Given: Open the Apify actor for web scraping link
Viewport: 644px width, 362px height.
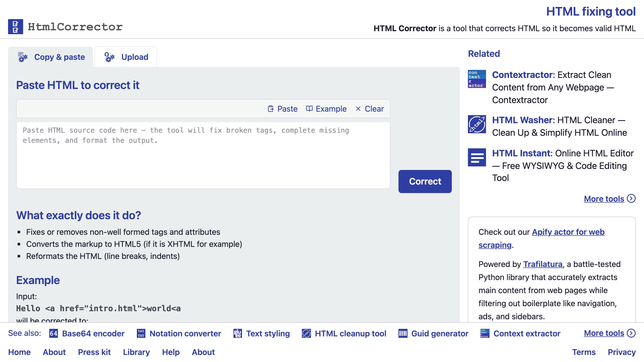Looking at the screenshot, I should coord(541,238).
